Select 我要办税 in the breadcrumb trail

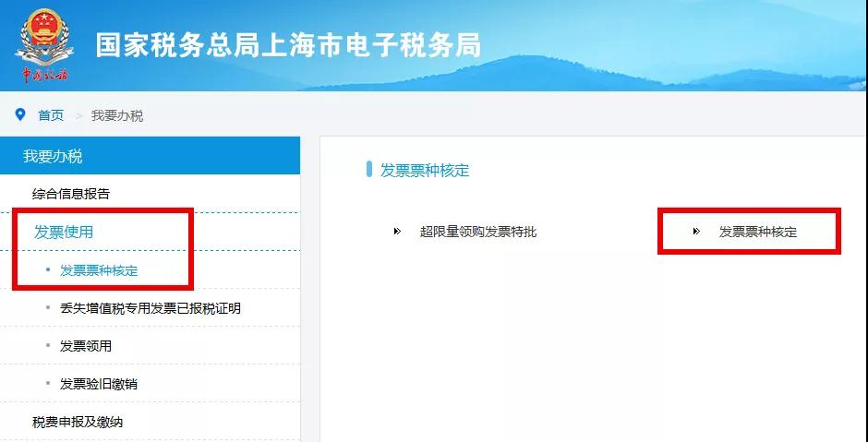point(117,115)
